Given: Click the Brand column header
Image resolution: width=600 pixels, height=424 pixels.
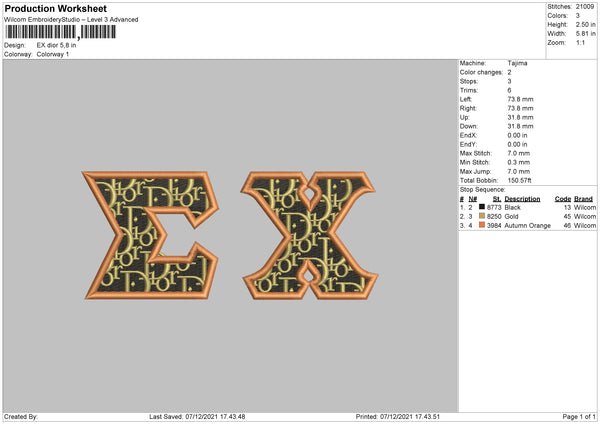Looking at the screenshot, I should point(583,199).
